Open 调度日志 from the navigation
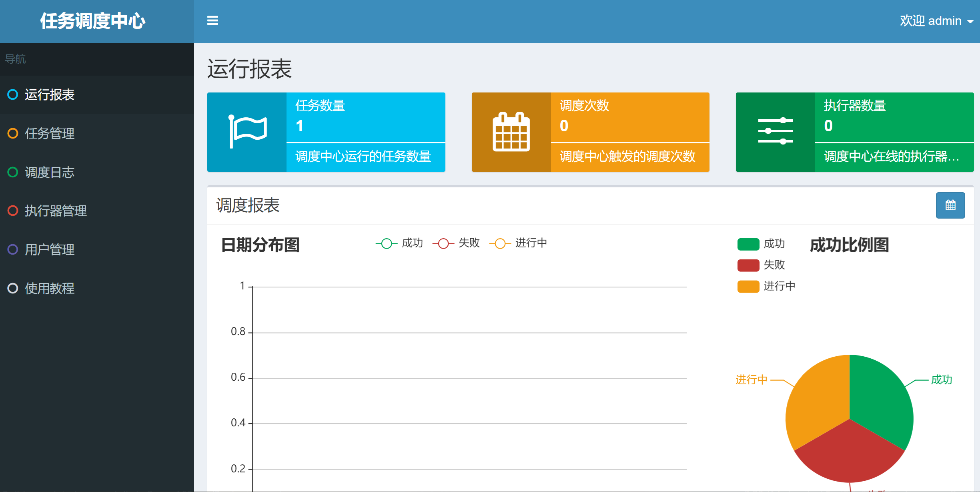The image size is (980, 492). coord(97,172)
